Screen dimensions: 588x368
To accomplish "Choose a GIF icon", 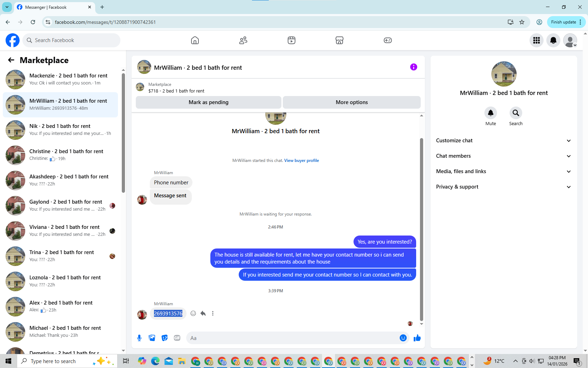I will (x=177, y=338).
